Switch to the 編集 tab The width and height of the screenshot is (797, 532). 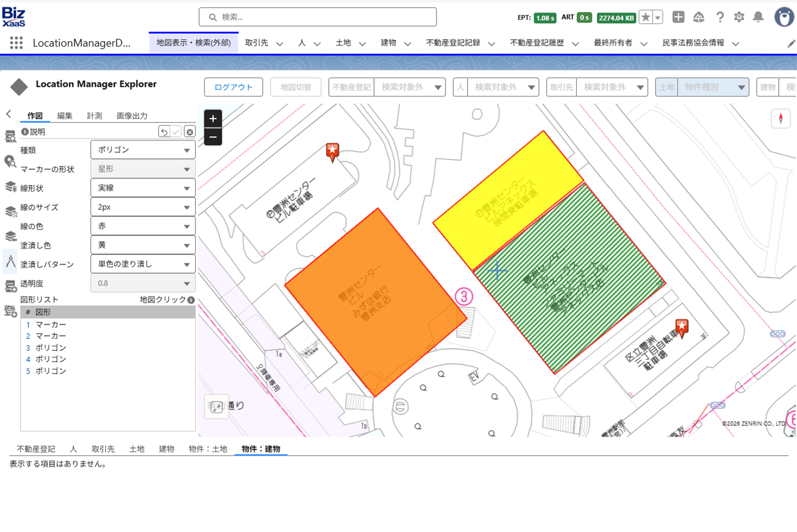[64, 116]
